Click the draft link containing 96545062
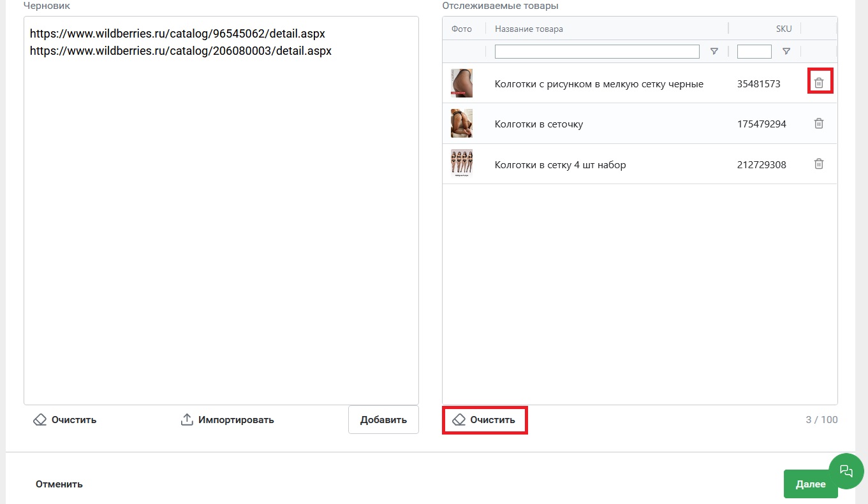This screenshot has width=868, height=504. [177, 33]
